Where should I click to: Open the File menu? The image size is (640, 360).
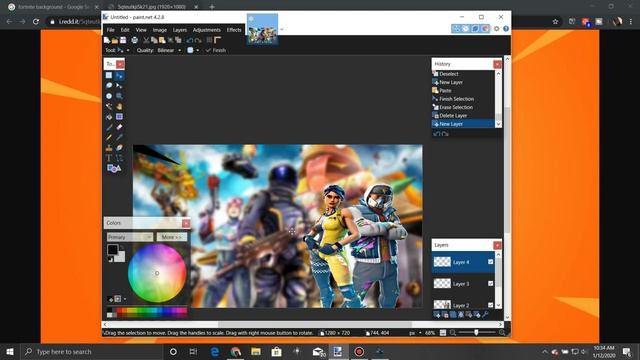pyautogui.click(x=111, y=30)
